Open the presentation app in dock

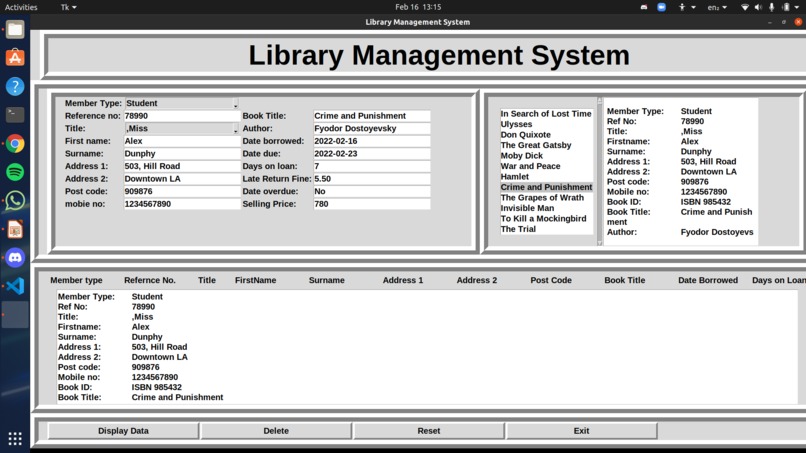click(15, 229)
